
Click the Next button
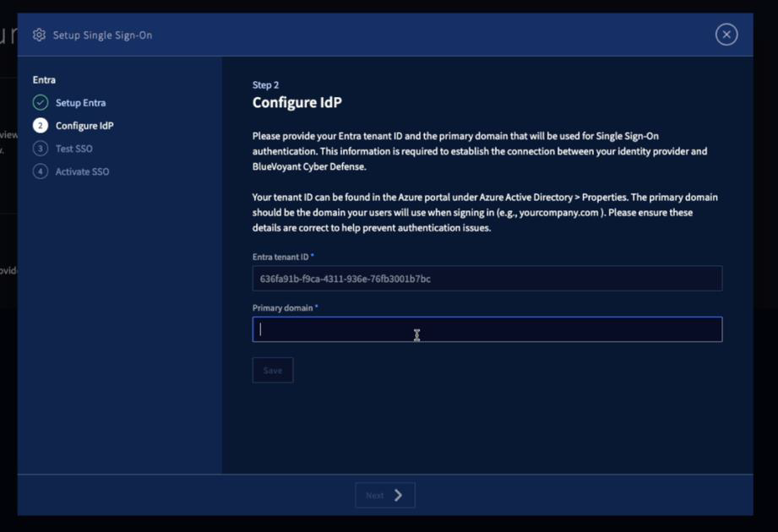tap(385, 495)
